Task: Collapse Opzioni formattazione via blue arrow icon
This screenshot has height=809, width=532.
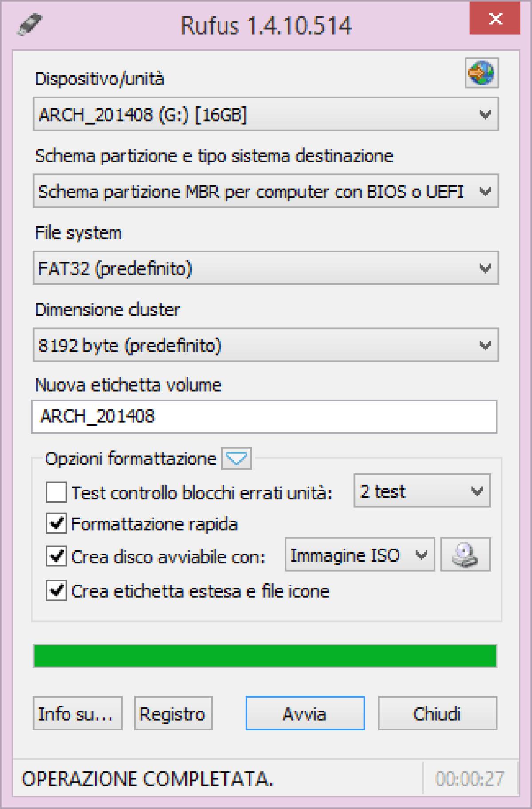Action: coord(236,459)
